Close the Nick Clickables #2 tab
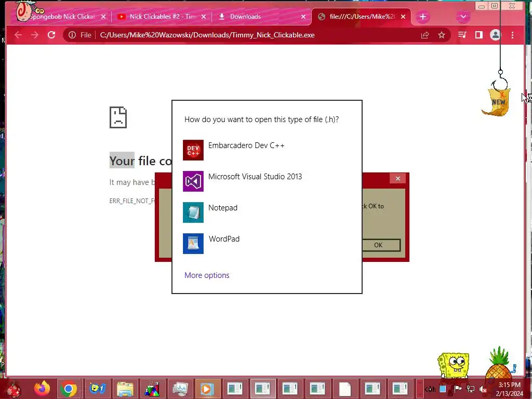This screenshot has height=399, width=532. 204,17
